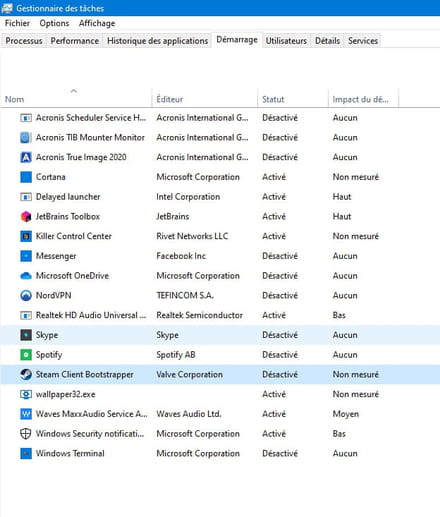Select the Killer Control Center icon
440x517 pixels.
pyautogui.click(x=26, y=236)
